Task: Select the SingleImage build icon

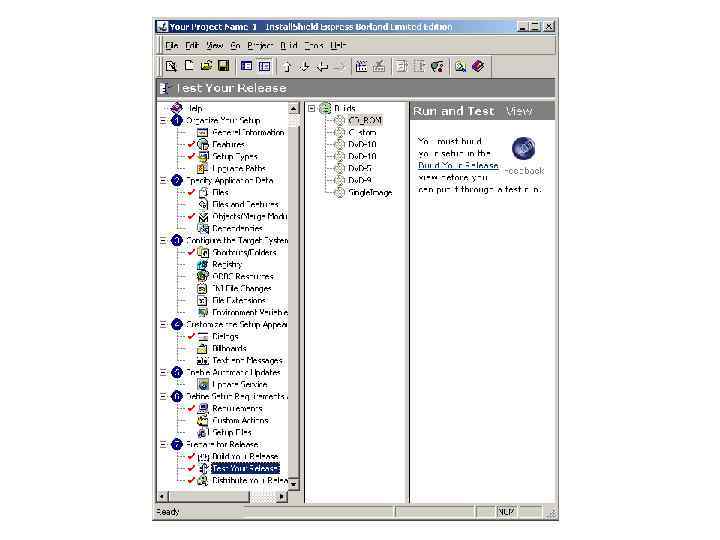Action: coord(339,192)
